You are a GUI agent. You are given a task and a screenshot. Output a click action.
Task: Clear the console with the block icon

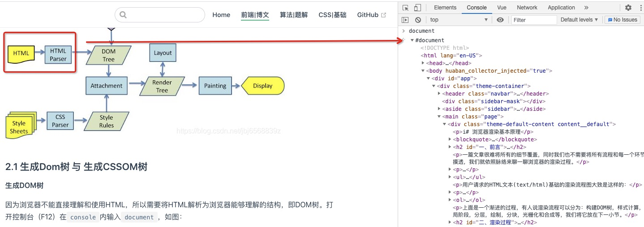(418, 20)
